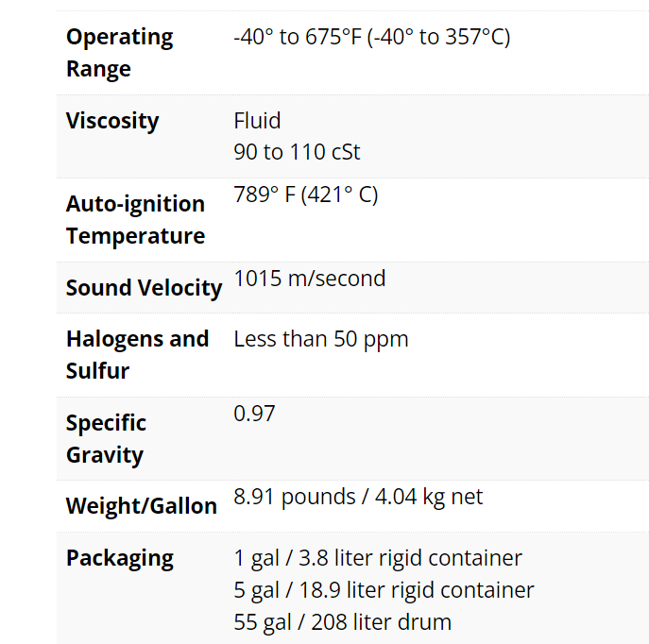Click the 1015 m/second value
Screen dimensions: 649x644
pos(309,279)
